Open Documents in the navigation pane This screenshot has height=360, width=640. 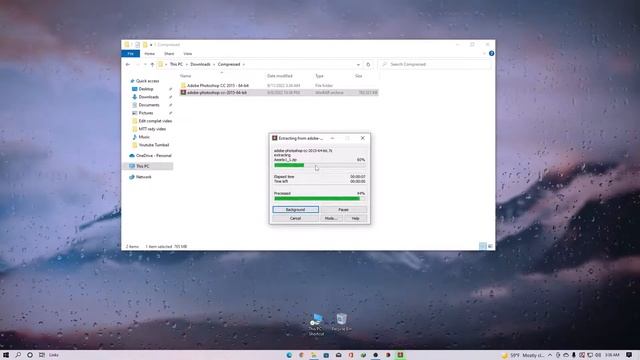149,105
